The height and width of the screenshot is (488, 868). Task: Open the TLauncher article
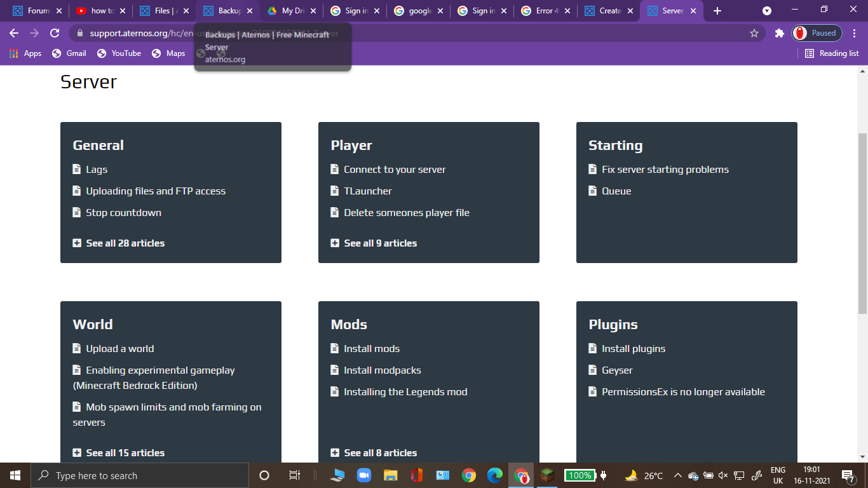click(368, 191)
